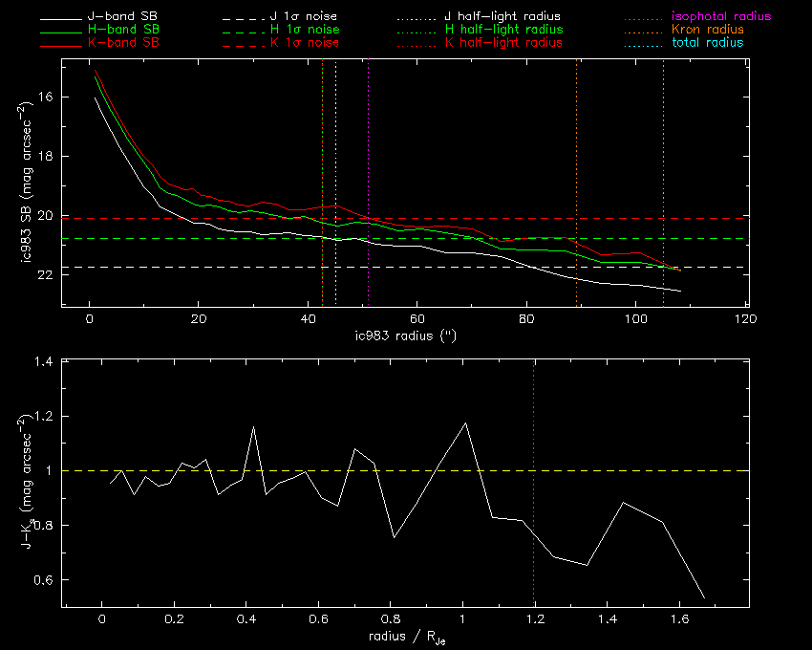Click the H 1σ noise legend entry
The width and height of the screenshot is (812, 650).
click(304, 31)
